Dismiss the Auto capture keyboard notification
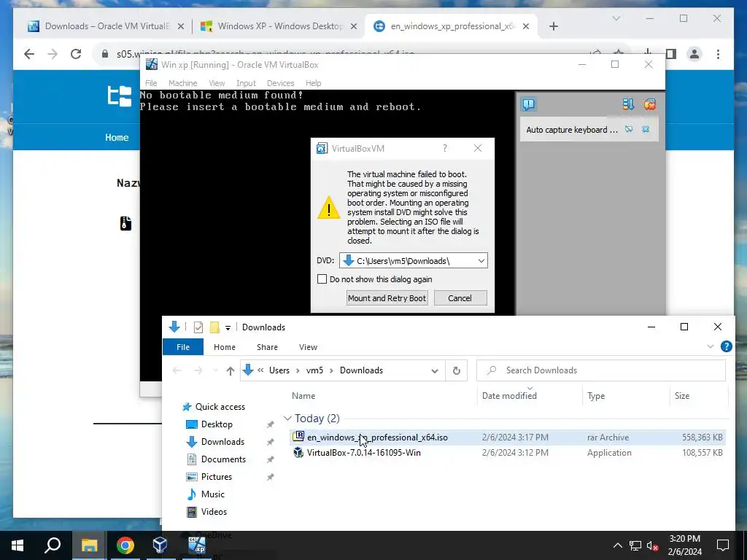This screenshot has width=747, height=560. pos(646,130)
